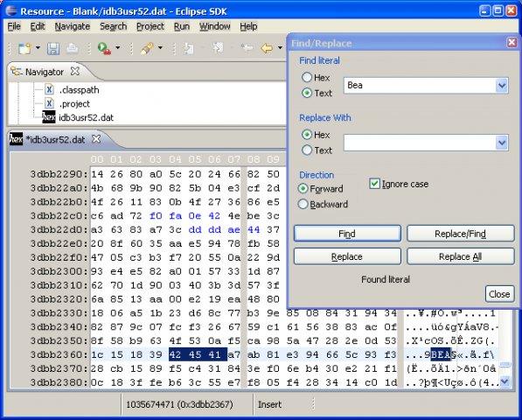Choose Forward search direction
The image size is (522, 420).
303,188
